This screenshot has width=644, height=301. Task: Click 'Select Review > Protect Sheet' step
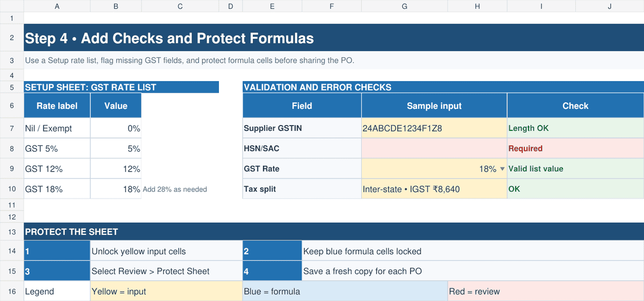[166, 271]
